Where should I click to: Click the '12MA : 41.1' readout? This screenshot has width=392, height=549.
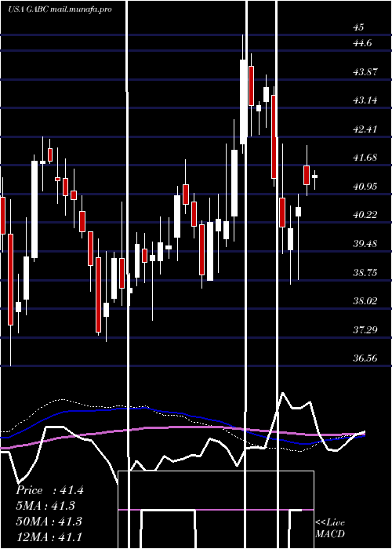tap(49, 536)
